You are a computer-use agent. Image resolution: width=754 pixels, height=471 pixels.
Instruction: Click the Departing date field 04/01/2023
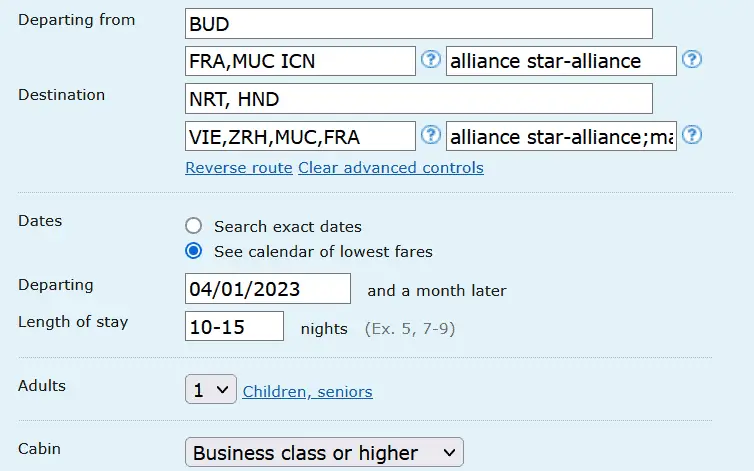click(268, 289)
